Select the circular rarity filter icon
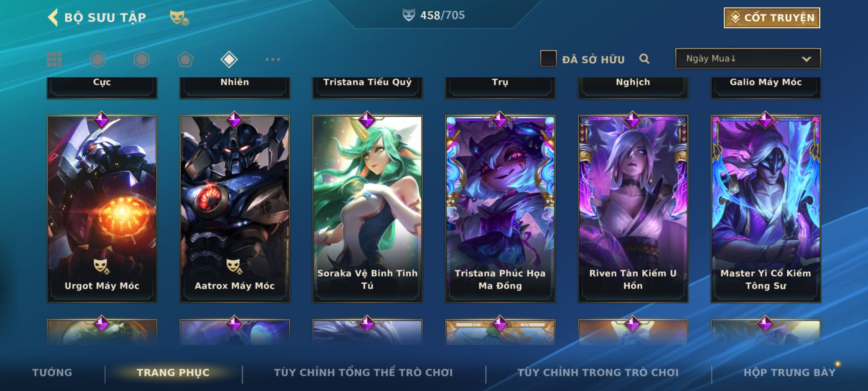Screen dimensions: 868x391 tap(98, 59)
